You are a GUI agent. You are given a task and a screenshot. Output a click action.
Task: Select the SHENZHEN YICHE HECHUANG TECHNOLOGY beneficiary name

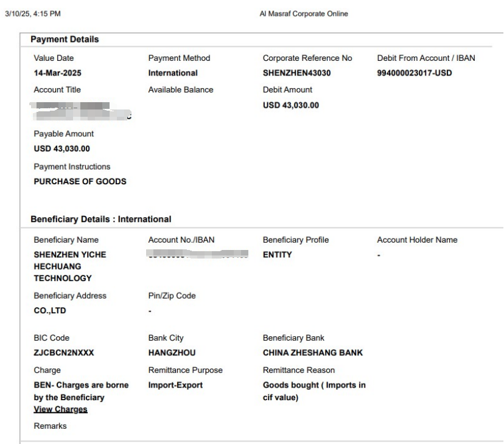point(70,266)
